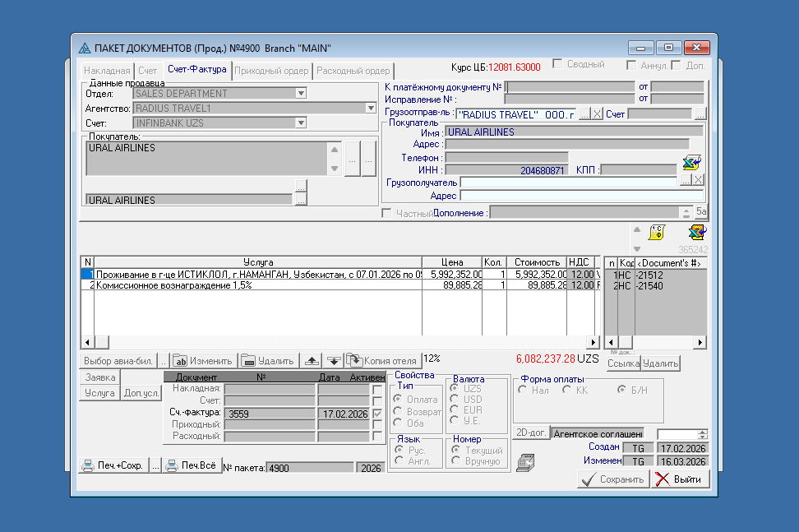The width and height of the screenshot is (799, 532).
Task: Click the Excel export icon beside КПП field
Action: 692,163
